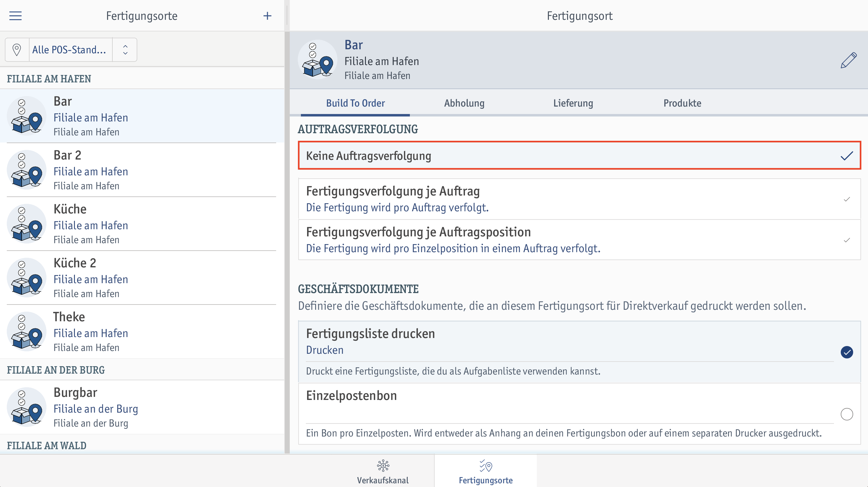
Task: Open the Theke production site
Action: [141, 332]
